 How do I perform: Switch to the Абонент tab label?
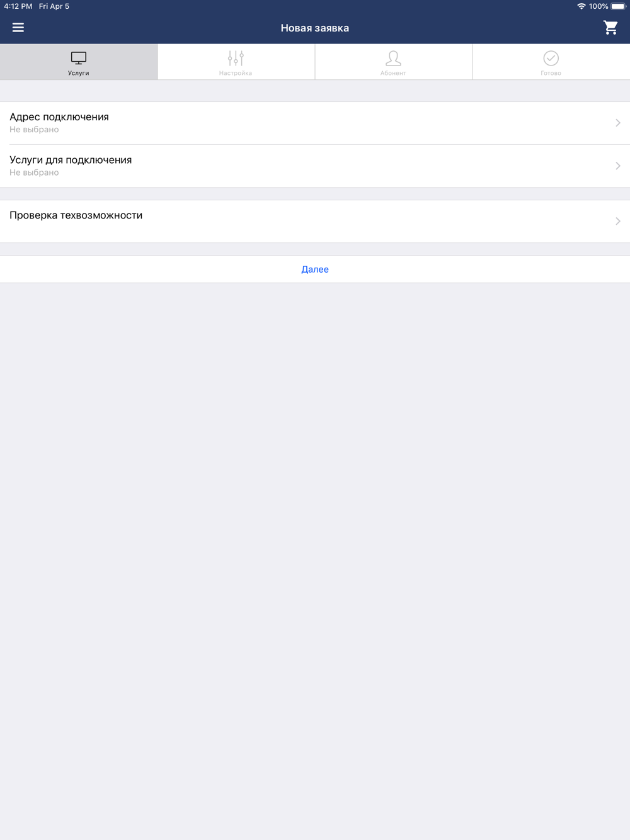[x=393, y=73]
